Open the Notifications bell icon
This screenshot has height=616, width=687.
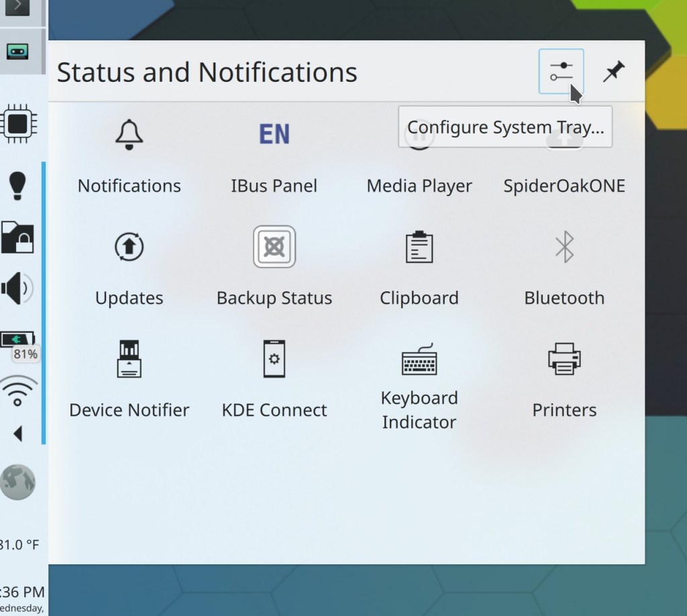point(129,135)
